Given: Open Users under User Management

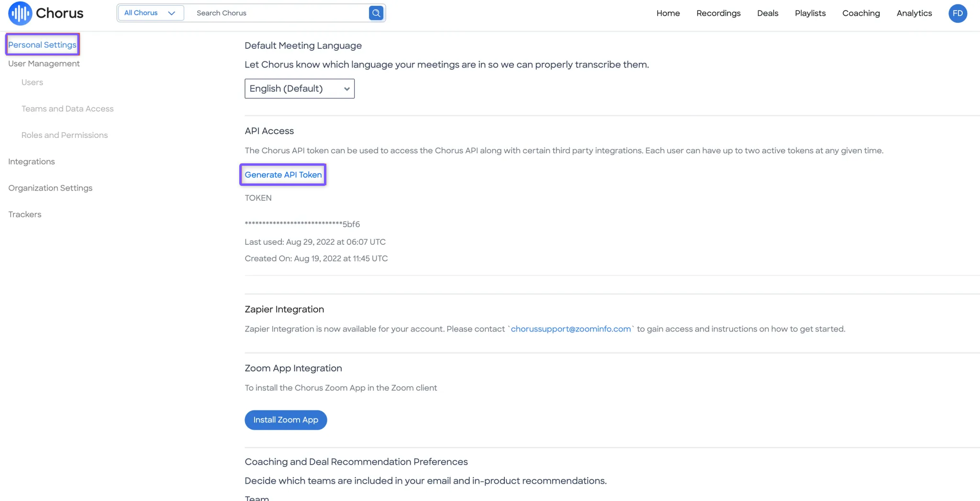Looking at the screenshot, I should pyautogui.click(x=32, y=82).
